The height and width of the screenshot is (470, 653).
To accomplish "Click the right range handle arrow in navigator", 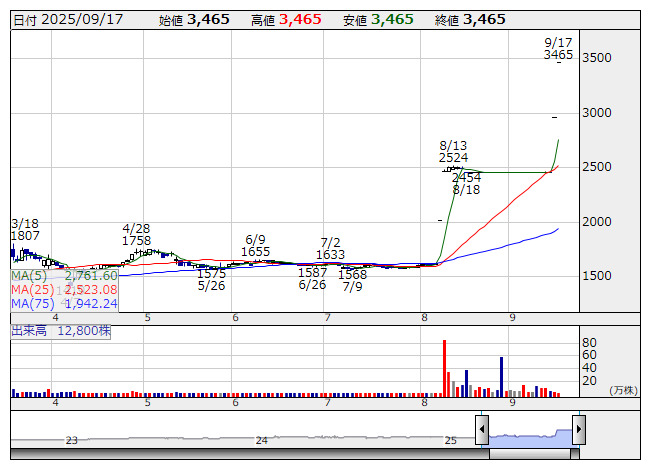I will click(578, 431).
